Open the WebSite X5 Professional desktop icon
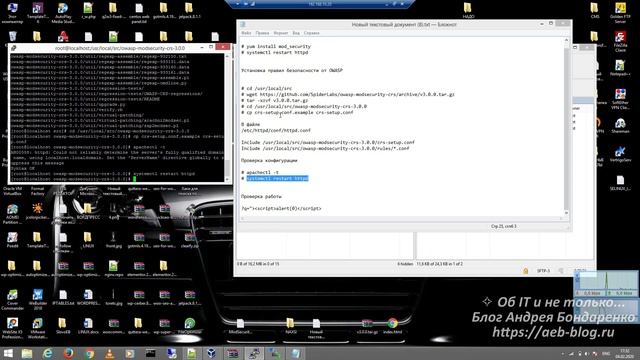The width and height of the screenshot is (640, 360). (12, 328)
